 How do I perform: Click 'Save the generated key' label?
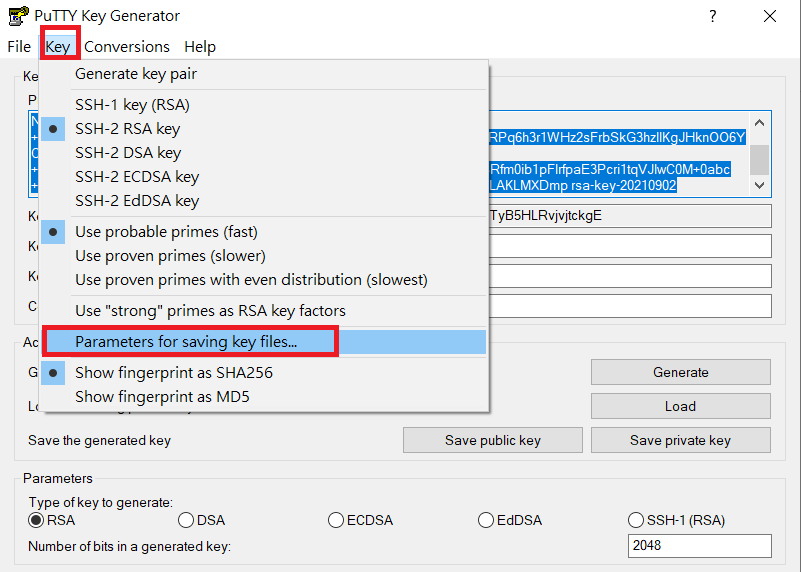point(99,440)
